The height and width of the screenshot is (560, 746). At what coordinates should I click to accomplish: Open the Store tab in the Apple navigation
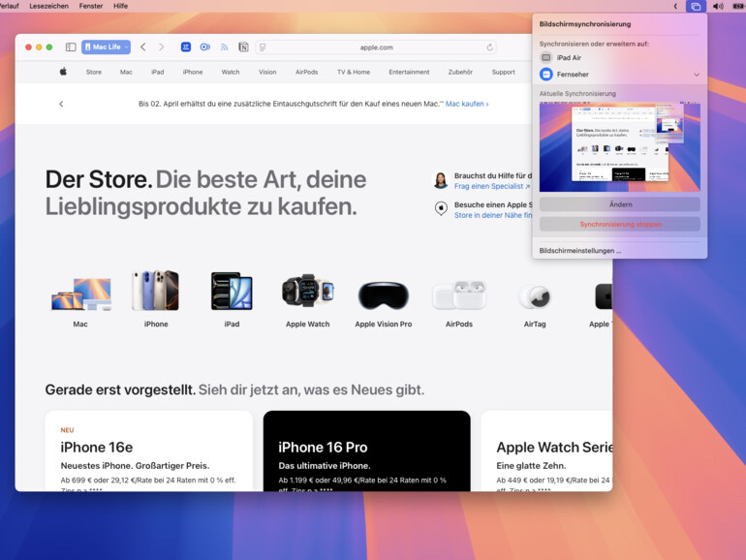click(x=94, y=72)
